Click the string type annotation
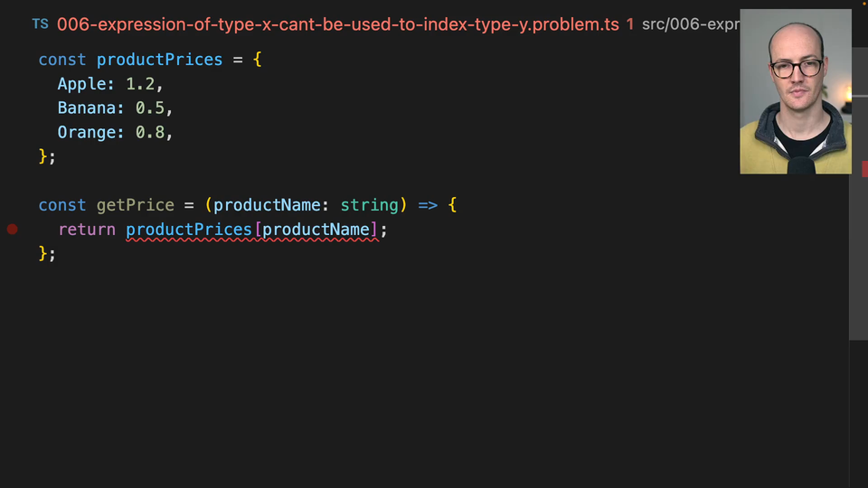 click(x=369, y=205)
